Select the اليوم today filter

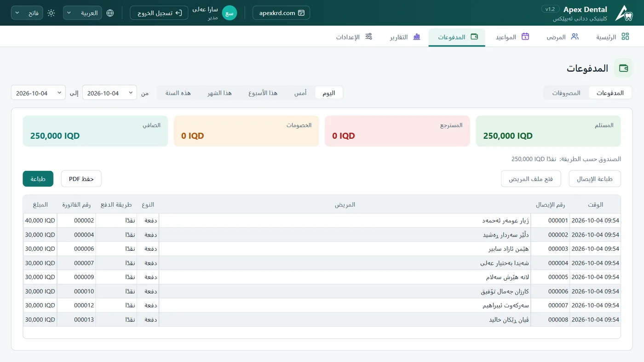point(329,93)
